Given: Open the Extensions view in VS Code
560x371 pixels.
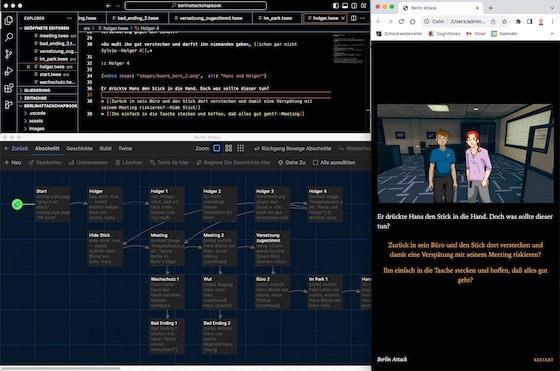Looking at the screenshot, I should pyautogui.click(x=9, y=88).
